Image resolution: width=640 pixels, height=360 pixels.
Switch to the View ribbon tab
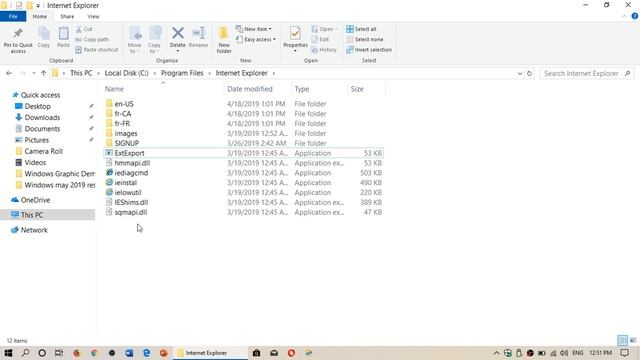pos(93,16)
